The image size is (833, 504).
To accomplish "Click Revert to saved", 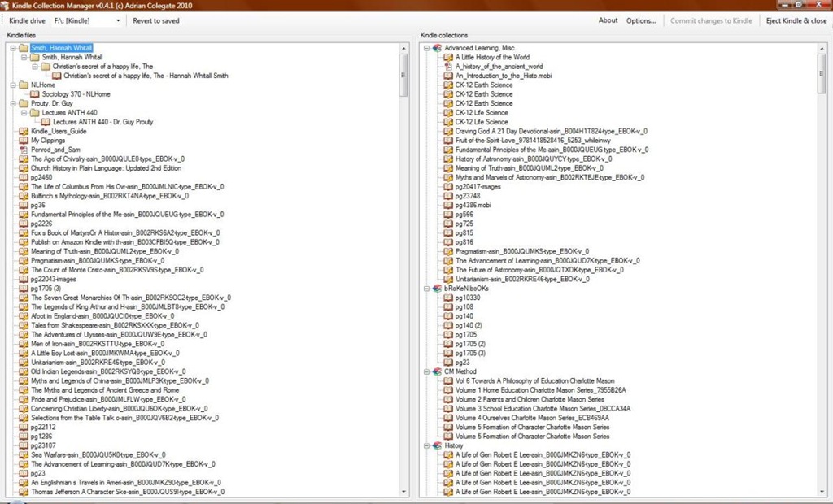I will tap(155, 20).
